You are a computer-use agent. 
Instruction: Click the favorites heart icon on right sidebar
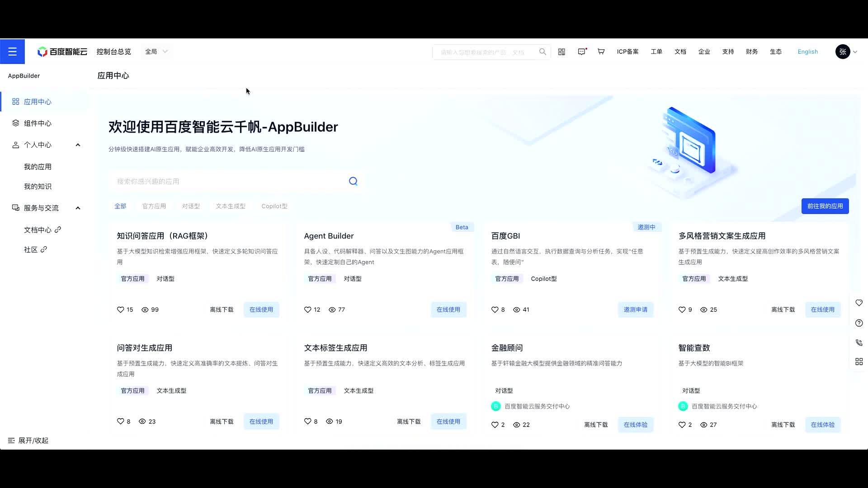coord(859,303)
